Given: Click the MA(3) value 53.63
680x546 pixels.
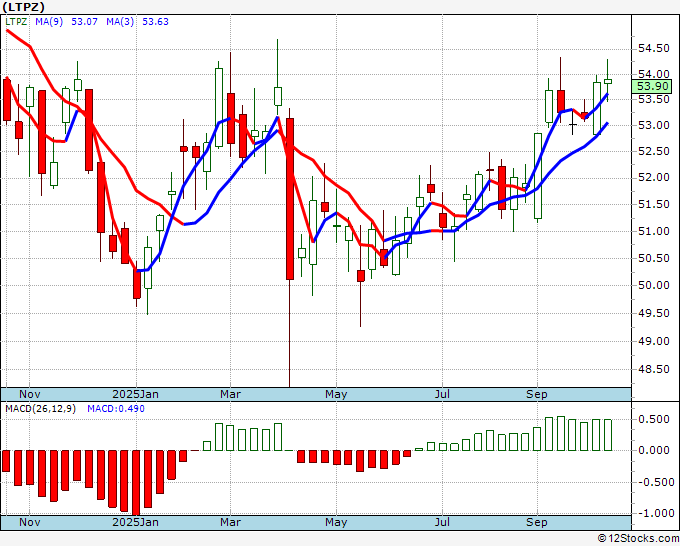Looking at the screenshot, I should pos(155,22).
